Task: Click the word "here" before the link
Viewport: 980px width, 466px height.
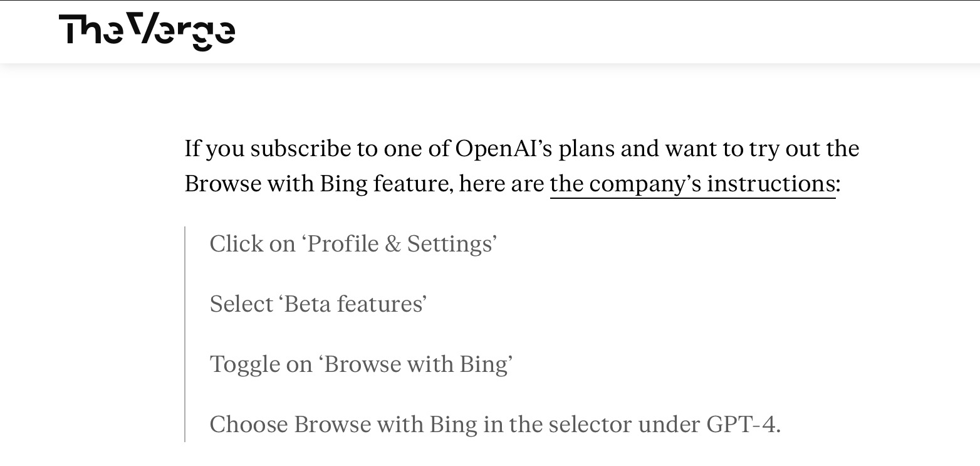Action: point(477,184)
